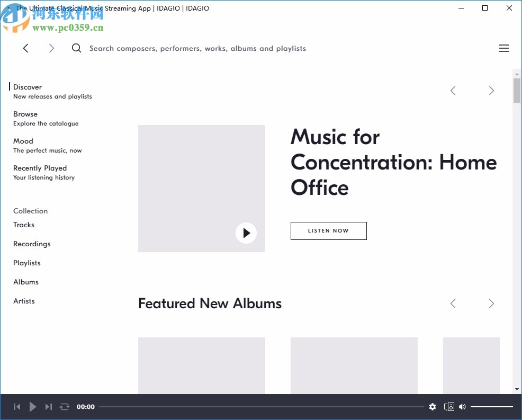Open Albums in Collection

pyautogui.click(x=26, y=282)
